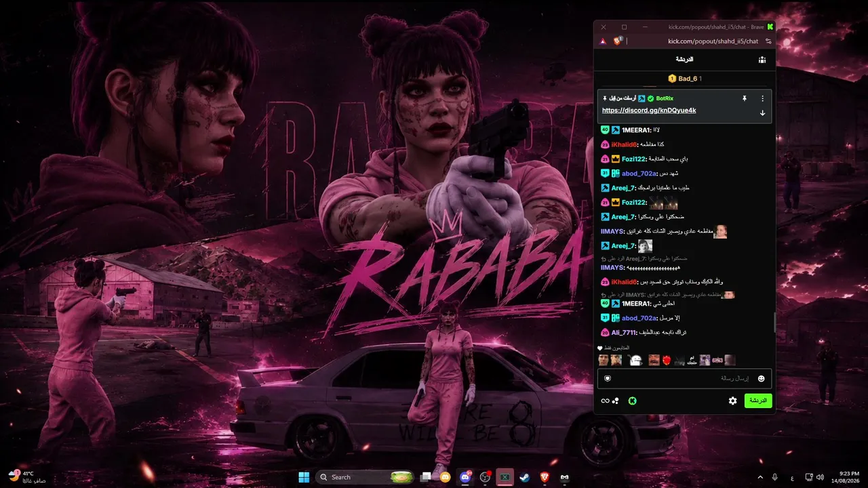This screenshot has width=868, height=488.
Task: Switch the Arabic input language indicator
Action: coord(793,477)
